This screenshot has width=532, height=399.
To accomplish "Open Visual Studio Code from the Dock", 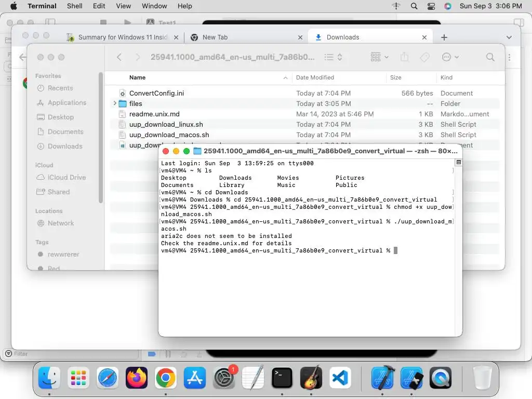I will 340,378.
